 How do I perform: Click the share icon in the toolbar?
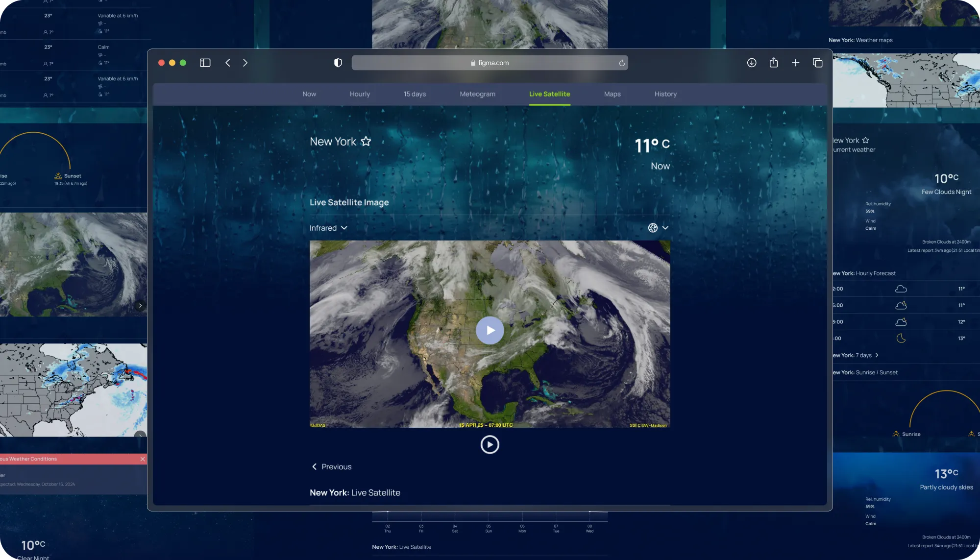pyautogui.click(x=773, y=63)
